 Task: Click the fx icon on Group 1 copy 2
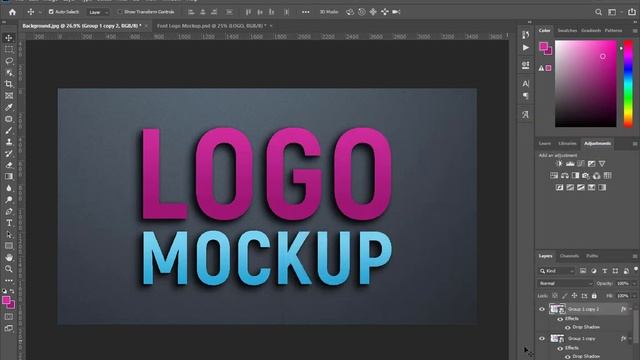pyautogui.click(x=623, y=309)
